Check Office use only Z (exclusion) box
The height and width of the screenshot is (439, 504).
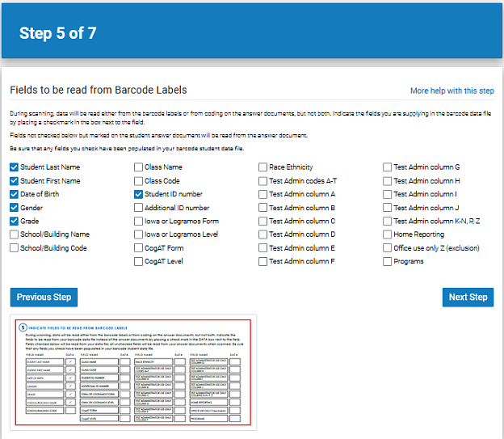click(x=387, y=248)
